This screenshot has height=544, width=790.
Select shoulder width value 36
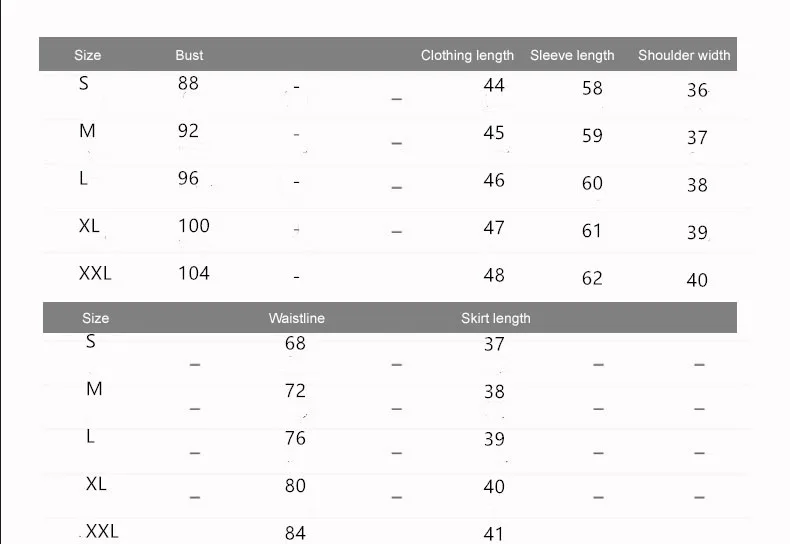click(697, 90)
